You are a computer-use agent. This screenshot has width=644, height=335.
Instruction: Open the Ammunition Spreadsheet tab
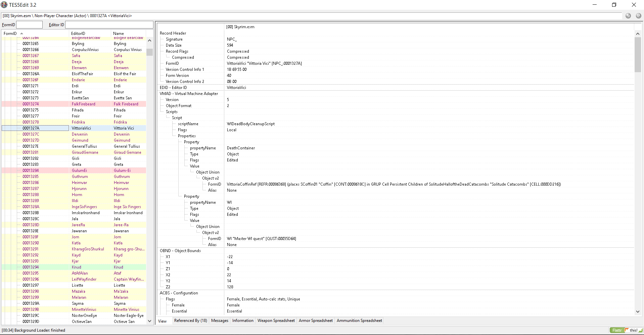[359, 321]
